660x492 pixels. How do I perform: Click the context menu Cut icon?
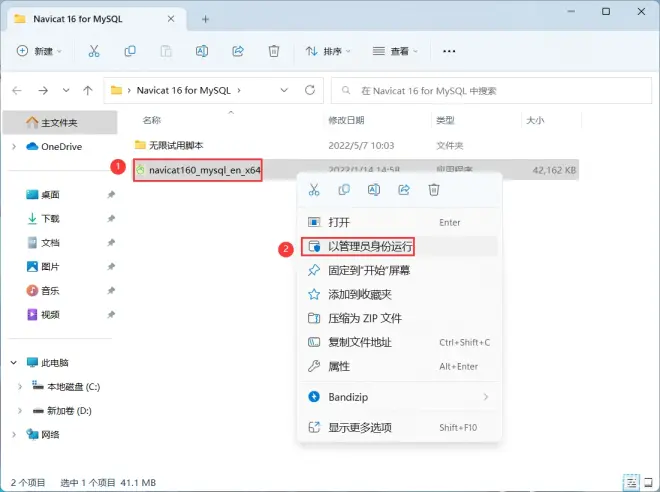pos(314,190)
